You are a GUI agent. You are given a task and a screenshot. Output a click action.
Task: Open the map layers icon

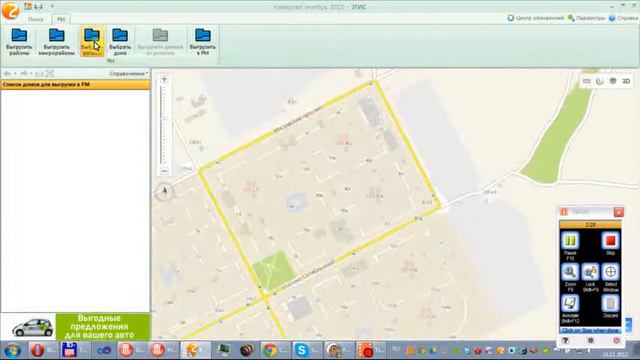click(x=613, y=81)
